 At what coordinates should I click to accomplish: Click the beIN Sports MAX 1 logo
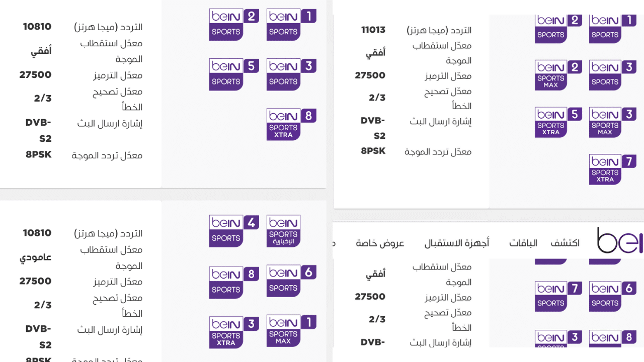291,330
